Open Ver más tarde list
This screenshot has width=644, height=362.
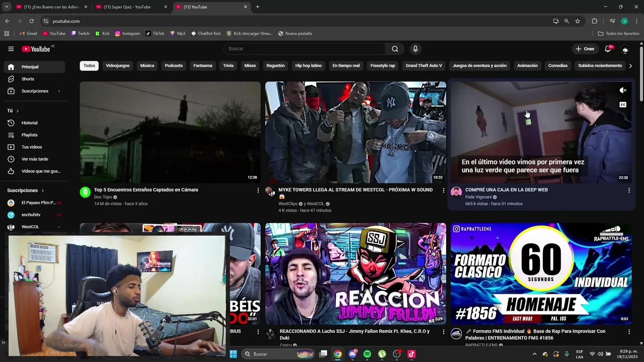click(34, 159)
